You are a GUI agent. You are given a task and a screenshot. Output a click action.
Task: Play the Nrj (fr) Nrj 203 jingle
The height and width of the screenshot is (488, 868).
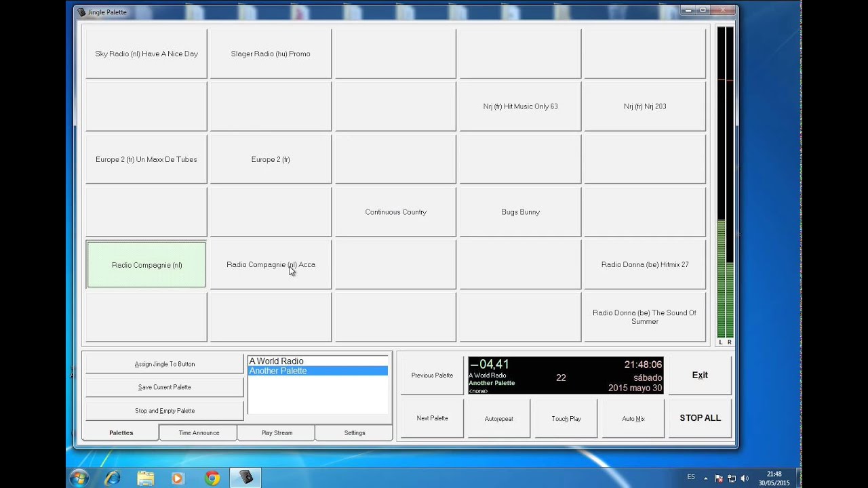[645, 106]
